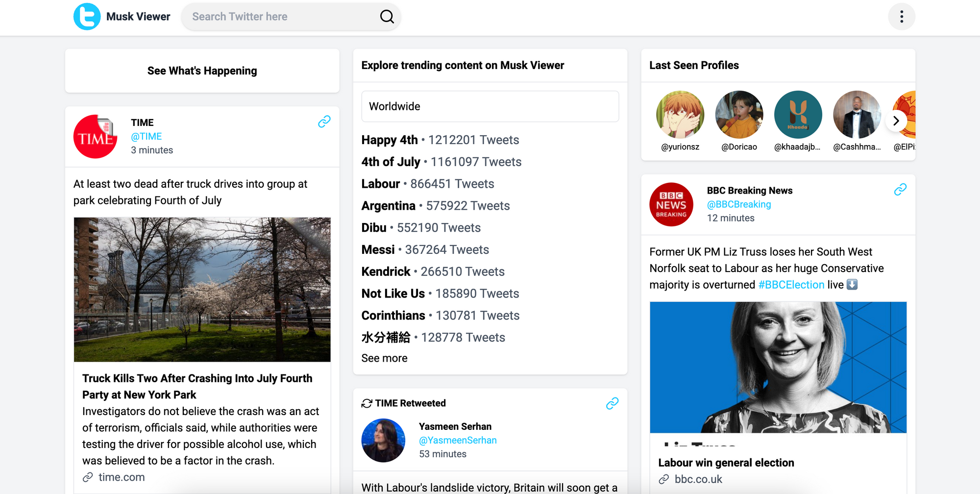980x494 pixels.
Task: Open the park photo in TIME tweet
Action: click(202, 290)
